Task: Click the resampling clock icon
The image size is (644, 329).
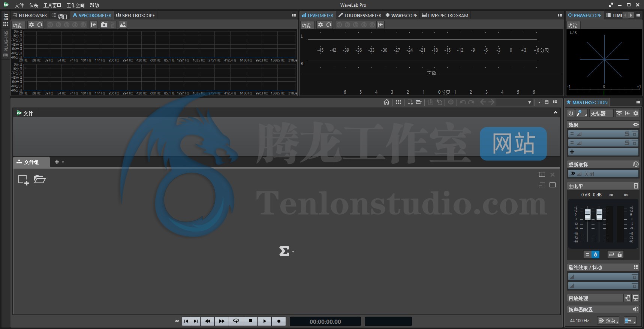Action: click(636, 164)
